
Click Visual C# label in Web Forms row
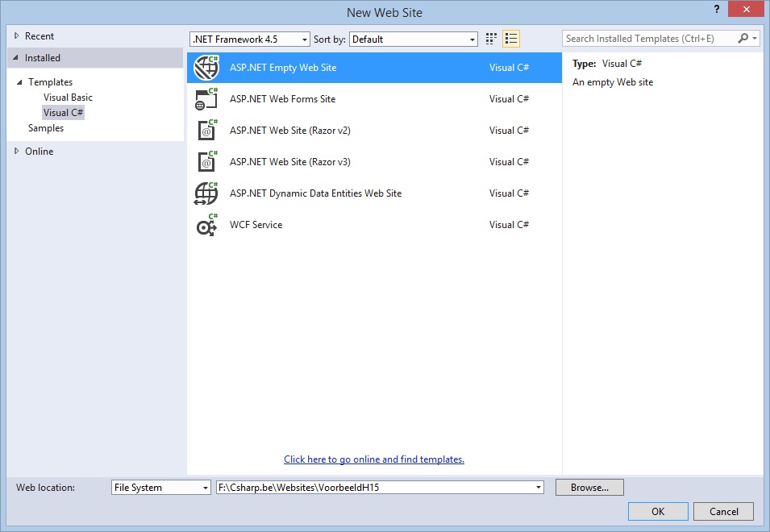(x=509, y=99)
